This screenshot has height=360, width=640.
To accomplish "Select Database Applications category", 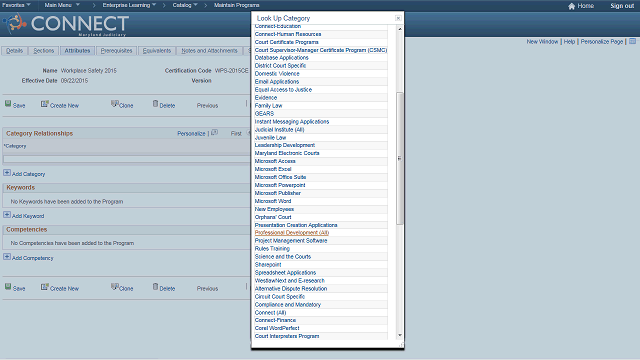I will click(x=282, y=58).
